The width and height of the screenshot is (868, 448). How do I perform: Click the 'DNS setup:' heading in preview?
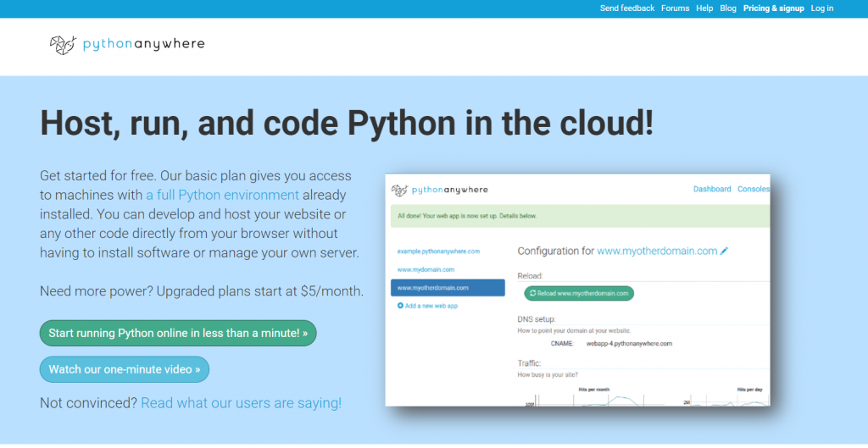click(537, 319)
